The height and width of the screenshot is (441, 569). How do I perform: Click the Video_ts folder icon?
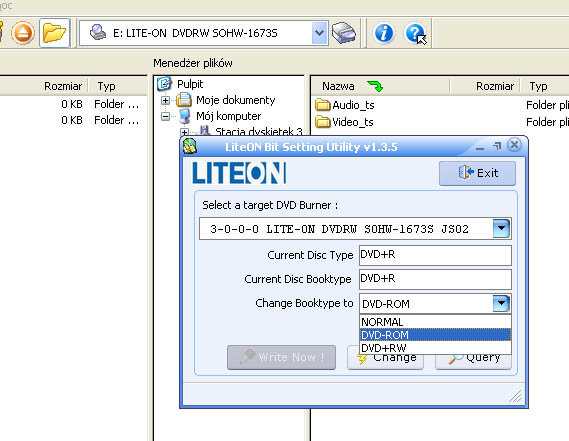click(323, 122)
